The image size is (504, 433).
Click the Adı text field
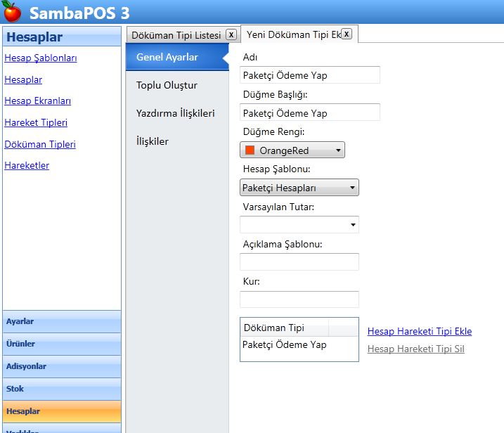coord(309,75)
